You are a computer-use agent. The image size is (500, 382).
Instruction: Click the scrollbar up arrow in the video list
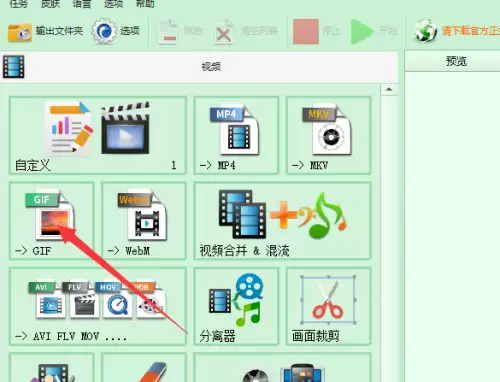point(389,90)
